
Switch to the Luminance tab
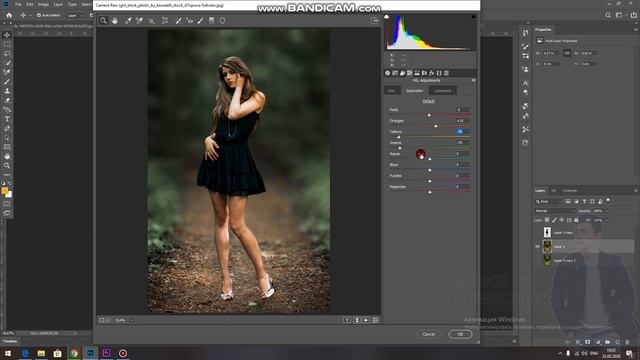pyautogui.click(x=442, y=91)
